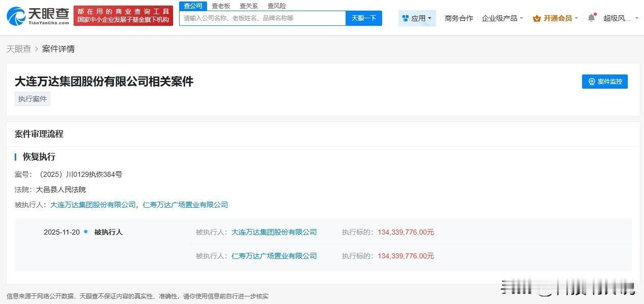This screenshot has height=304, width=644.
Task: Open 大连万达集团股份有限公司 in the timeline row
Action: (x=274, y=232)
